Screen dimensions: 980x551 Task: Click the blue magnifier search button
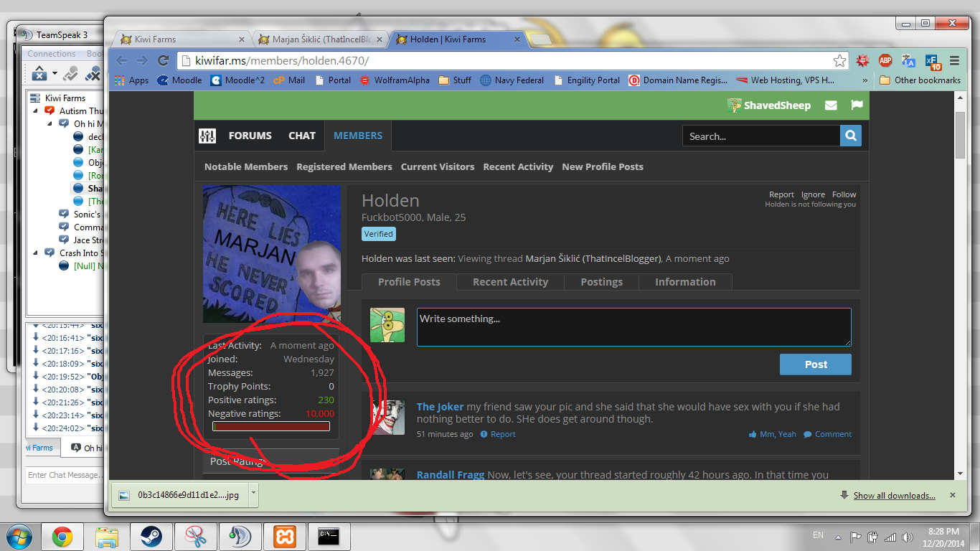tap(851, 136)
